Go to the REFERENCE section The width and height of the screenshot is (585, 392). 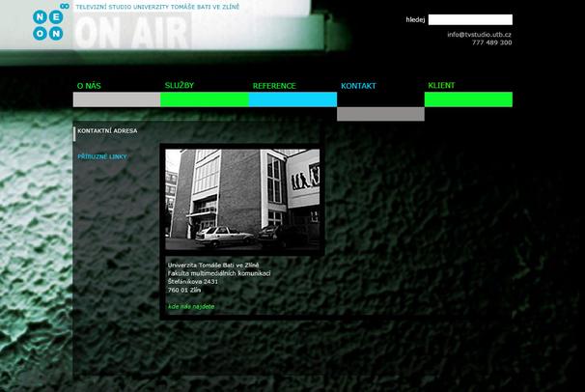coord(274,86)
